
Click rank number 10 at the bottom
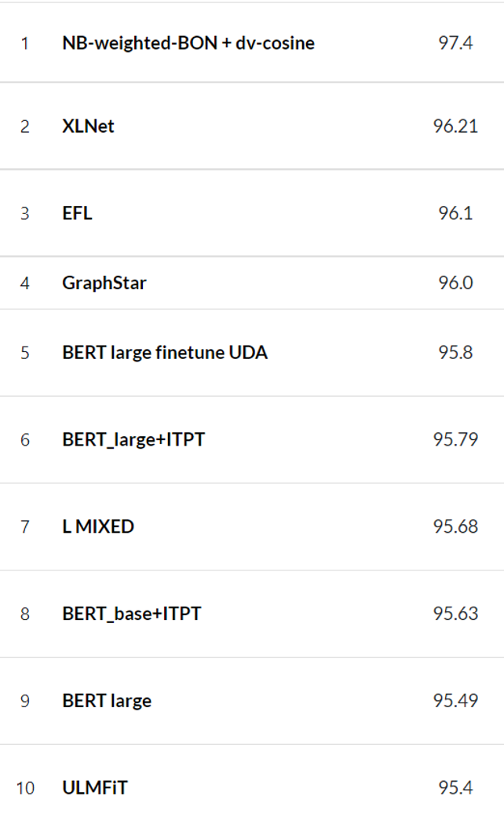(25, 787)
